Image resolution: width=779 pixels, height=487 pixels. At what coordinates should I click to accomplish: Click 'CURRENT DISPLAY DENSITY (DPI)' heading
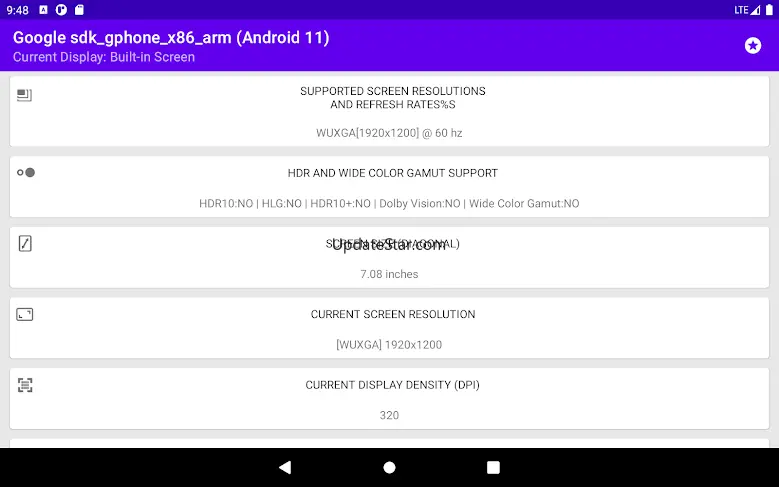pyautogui.click(x=392, y=385)
